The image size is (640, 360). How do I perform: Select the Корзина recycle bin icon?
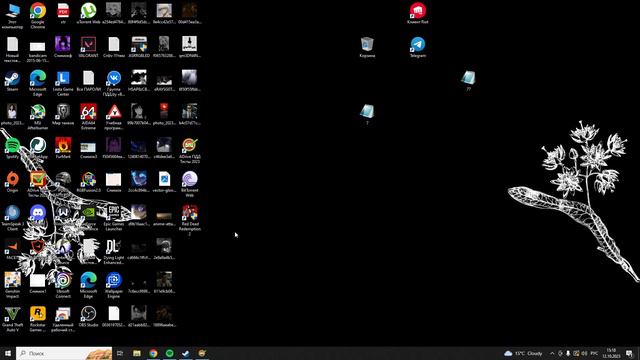(367, 47)
